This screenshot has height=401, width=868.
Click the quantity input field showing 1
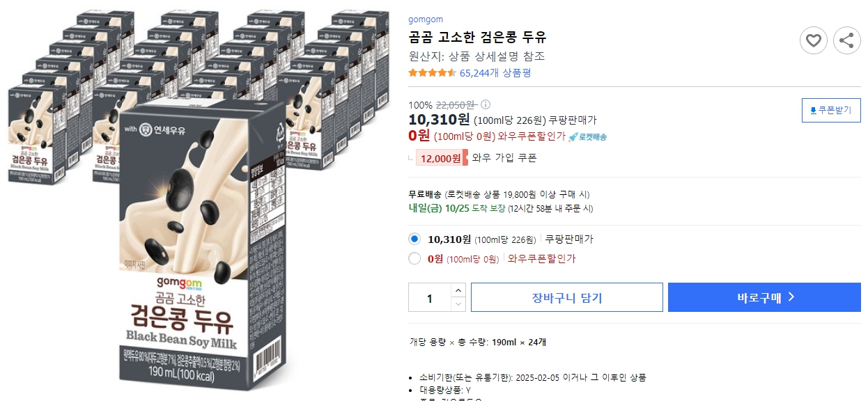coord(430,297)
